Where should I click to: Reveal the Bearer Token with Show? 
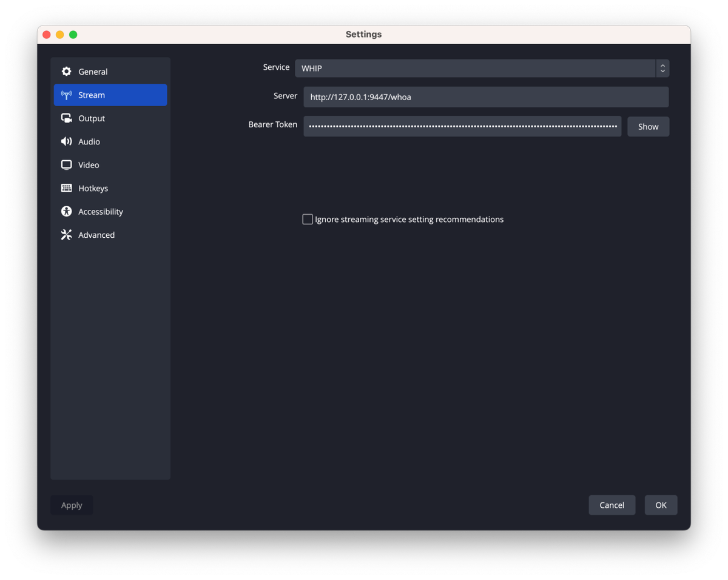648,126
